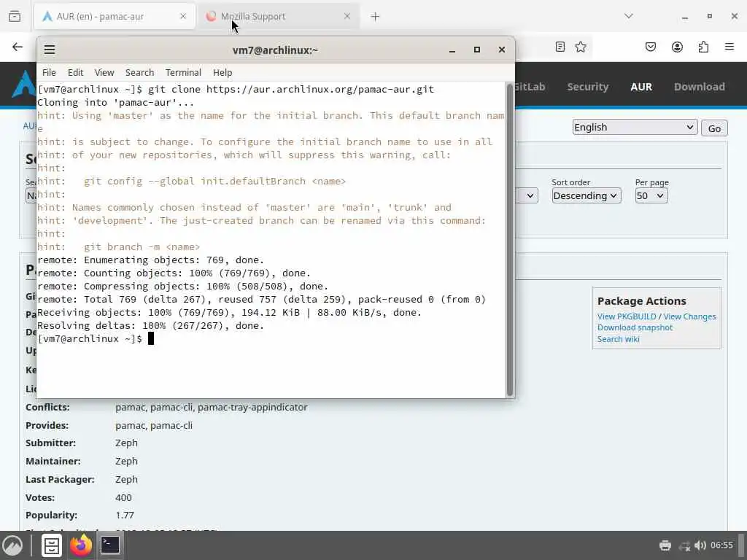Open the Descending sort order dropdown
This screenshot has width=747, height=560.
[587, 195]
